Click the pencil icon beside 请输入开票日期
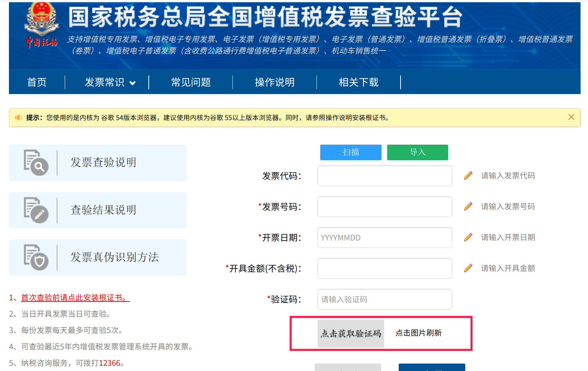The height and width of the screenshot is (371, 588). (x=468, y=237)
